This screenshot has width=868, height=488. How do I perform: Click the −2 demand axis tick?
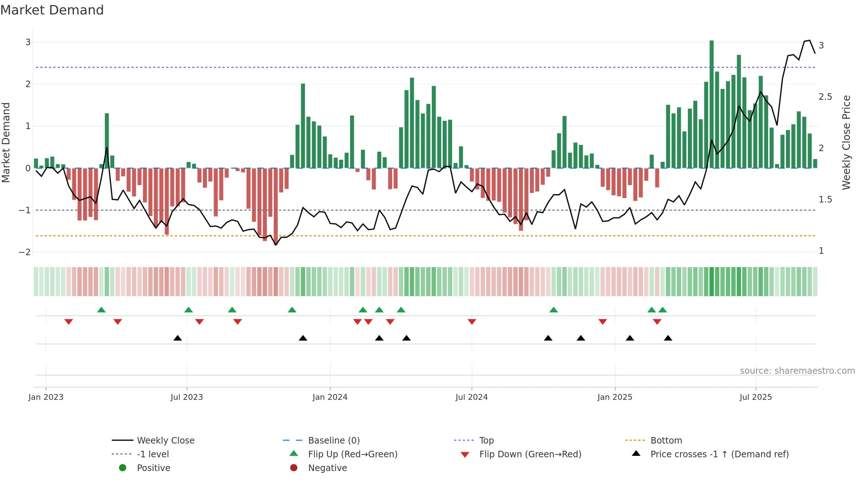coord(25,252)
